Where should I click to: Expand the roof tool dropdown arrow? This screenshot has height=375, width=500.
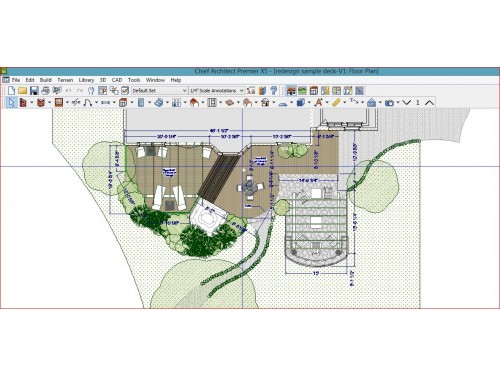click(x=203, y=102)
